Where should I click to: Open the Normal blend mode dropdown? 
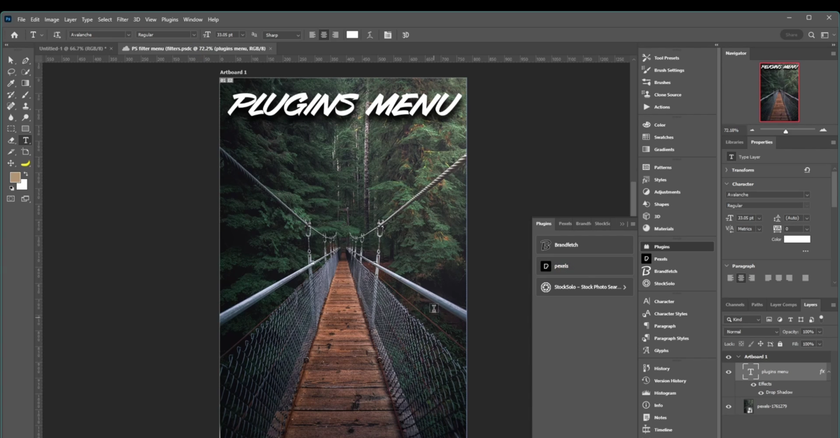click(x=750, y=331)
